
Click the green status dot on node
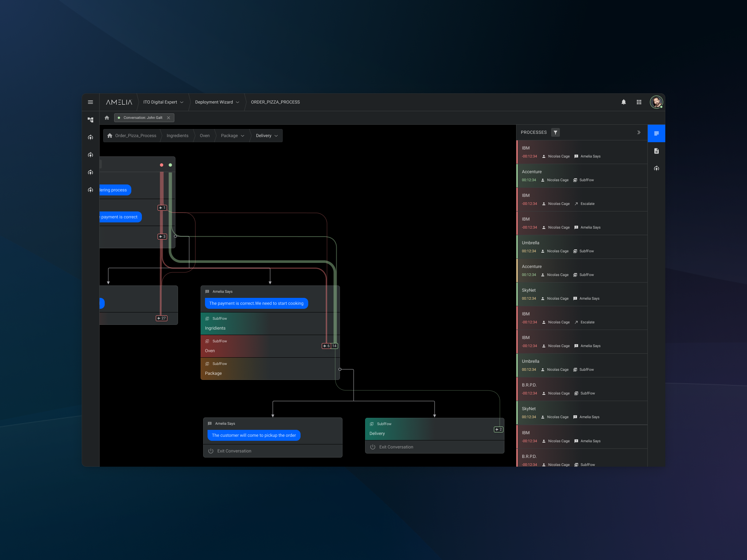pyautogui.click(x=170, y=165)
